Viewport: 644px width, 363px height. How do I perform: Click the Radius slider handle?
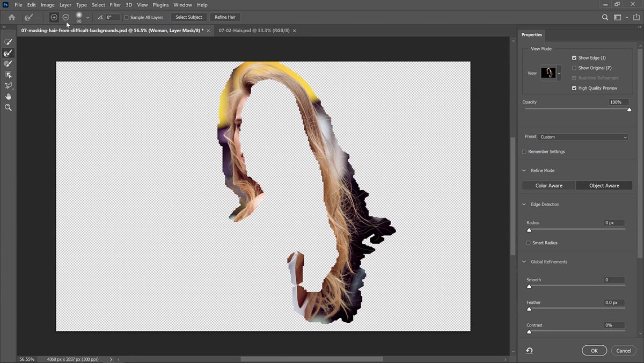(x=529, y=230)
